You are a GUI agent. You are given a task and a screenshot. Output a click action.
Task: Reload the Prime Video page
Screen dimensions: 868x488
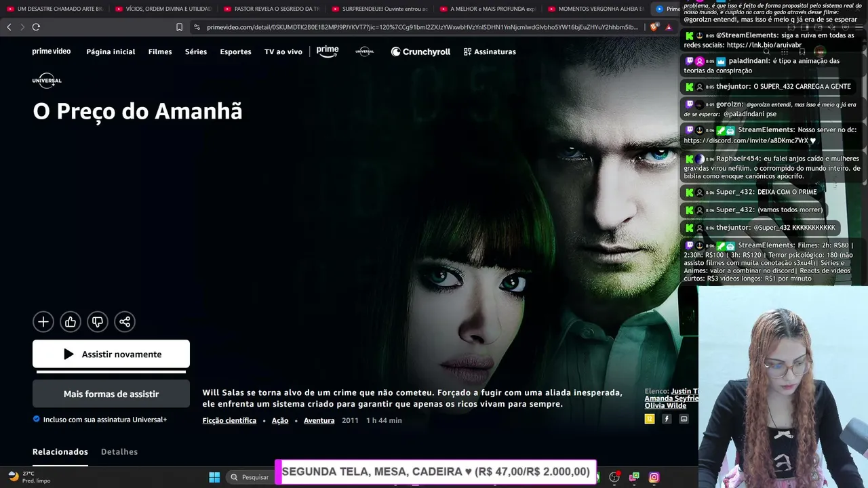pos(36,27)
